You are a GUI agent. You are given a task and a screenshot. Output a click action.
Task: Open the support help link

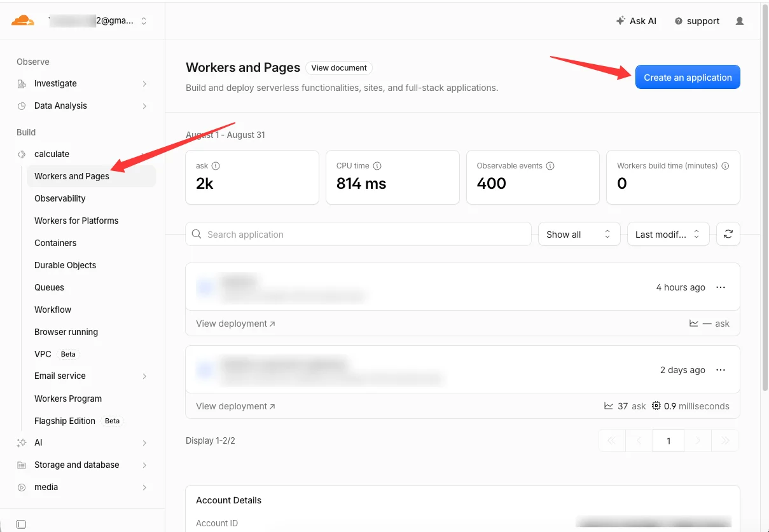[696, 21]
